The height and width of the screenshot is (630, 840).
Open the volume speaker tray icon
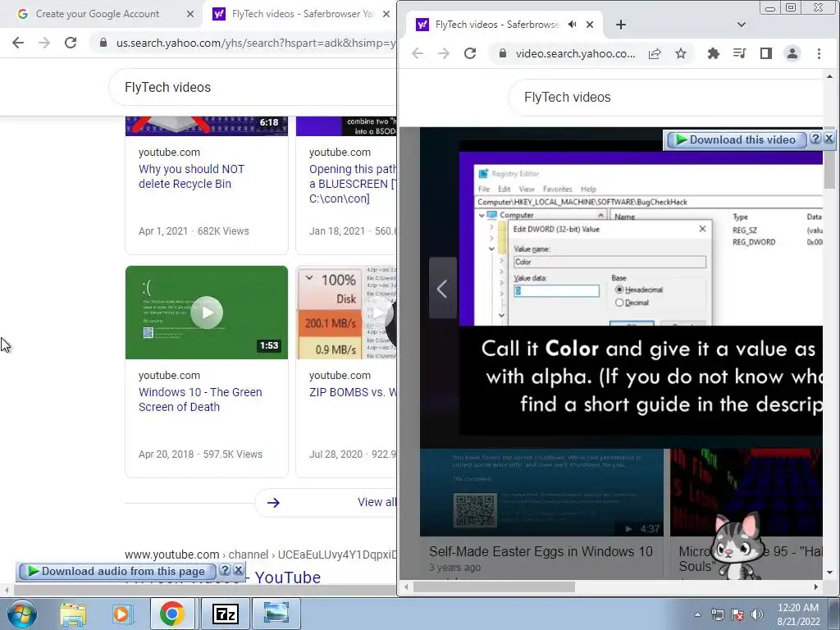click(757, 614)
